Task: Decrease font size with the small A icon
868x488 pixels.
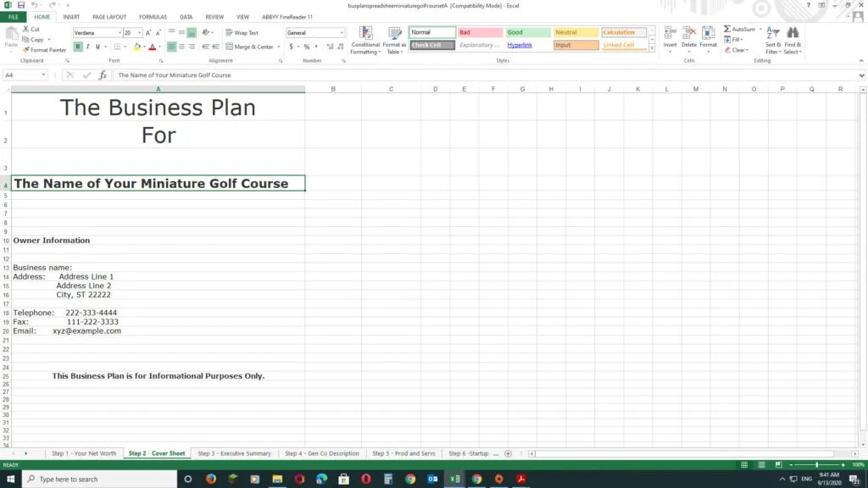Action: [x=159, y=33]
